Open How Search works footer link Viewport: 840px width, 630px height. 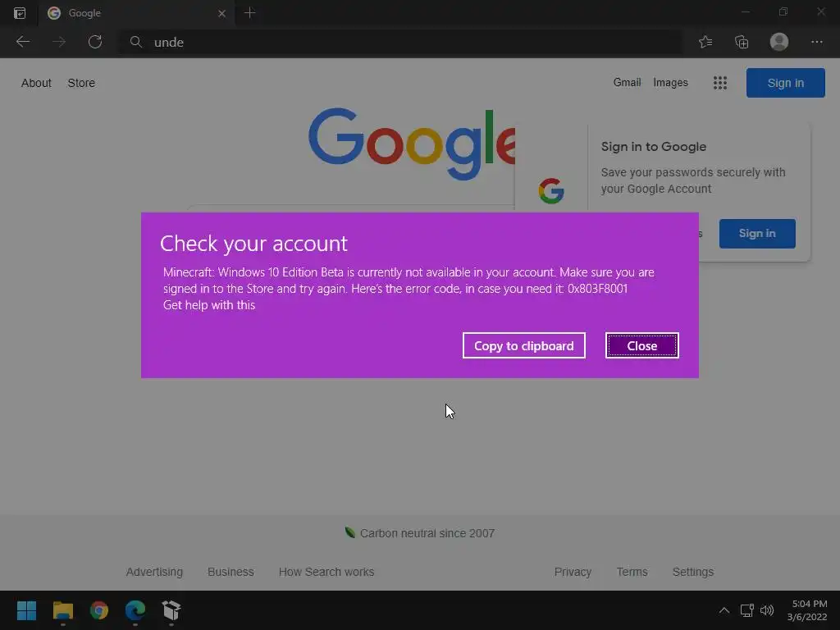326,572
